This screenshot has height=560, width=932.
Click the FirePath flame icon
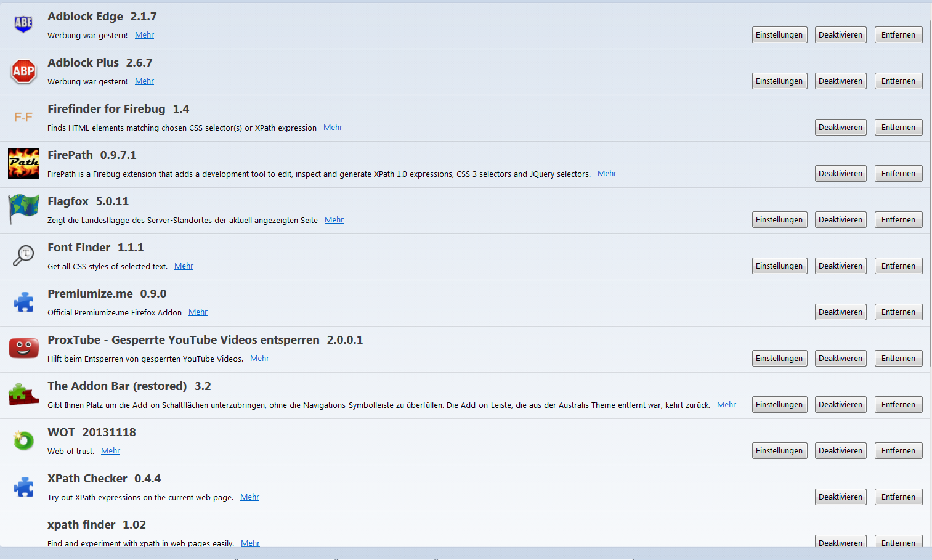[x=23, y=163]
